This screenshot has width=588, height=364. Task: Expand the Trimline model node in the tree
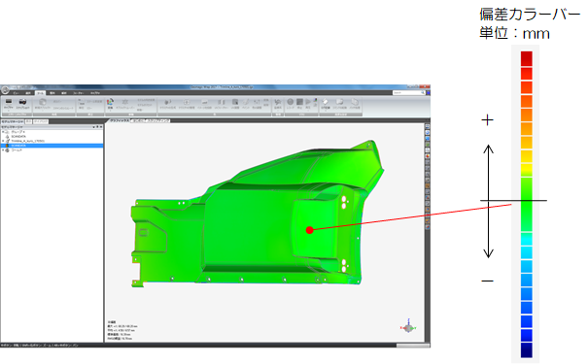3,141
